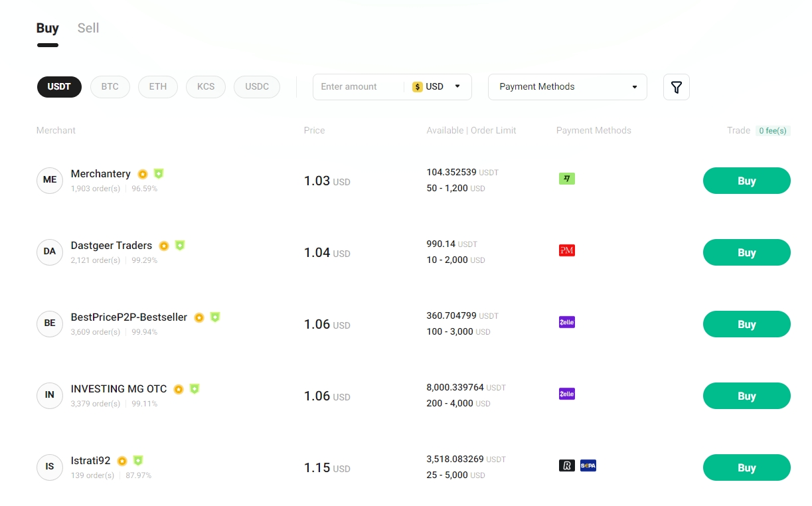Select the Buy tab
Image resolution: width=812 pixels, height=506 pixels.
point(47,28)
